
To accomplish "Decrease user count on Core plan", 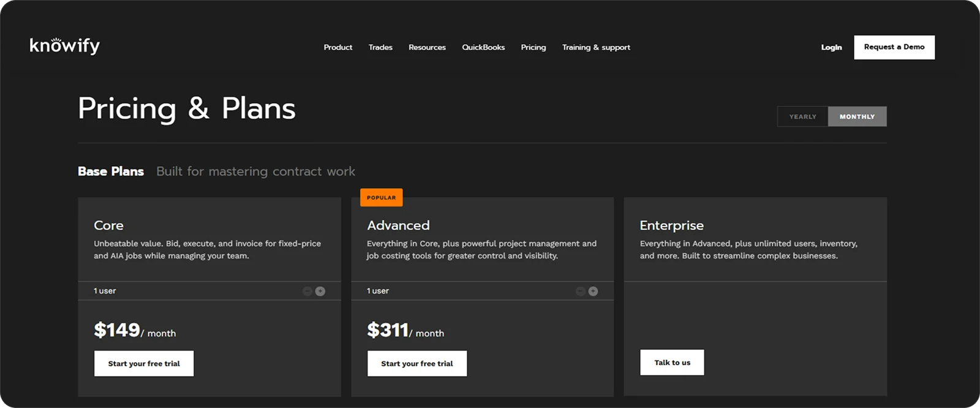I will [307, 291].
